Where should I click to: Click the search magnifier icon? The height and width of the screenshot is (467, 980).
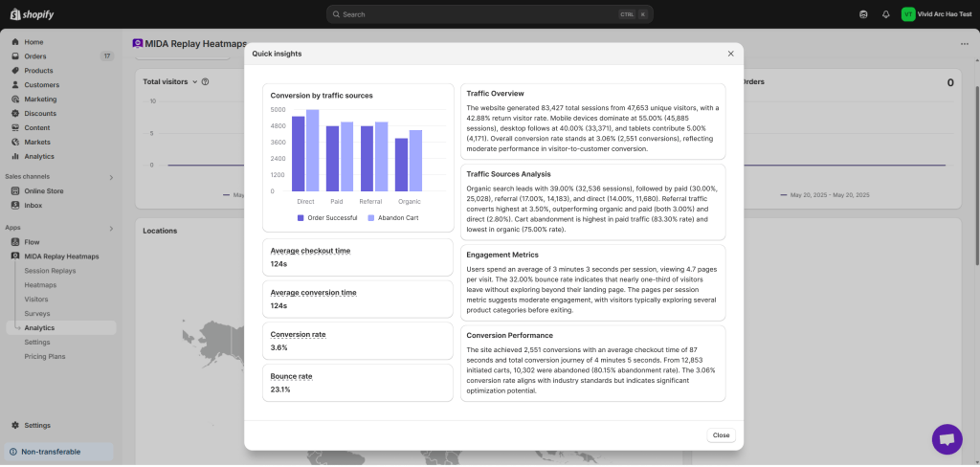pyautogui.click(x=336, y=14)
